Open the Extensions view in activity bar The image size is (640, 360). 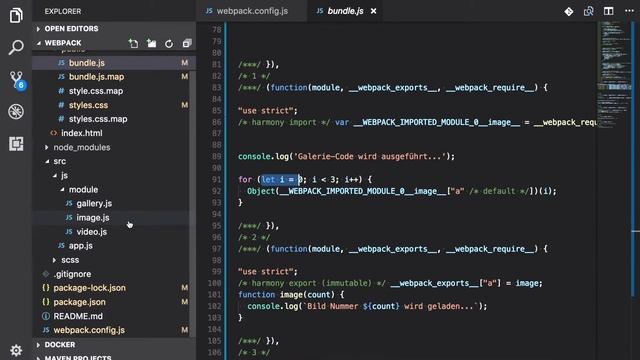click(16, 144)
